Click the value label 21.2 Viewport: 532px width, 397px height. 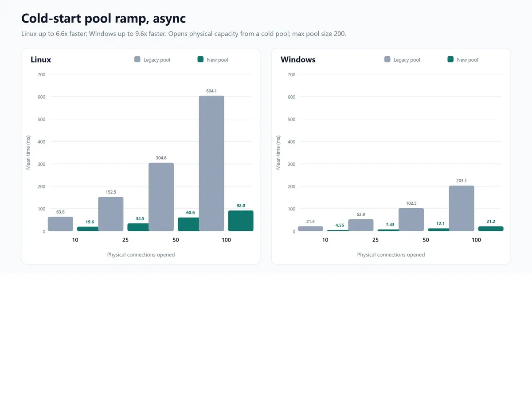coord(491,222)
